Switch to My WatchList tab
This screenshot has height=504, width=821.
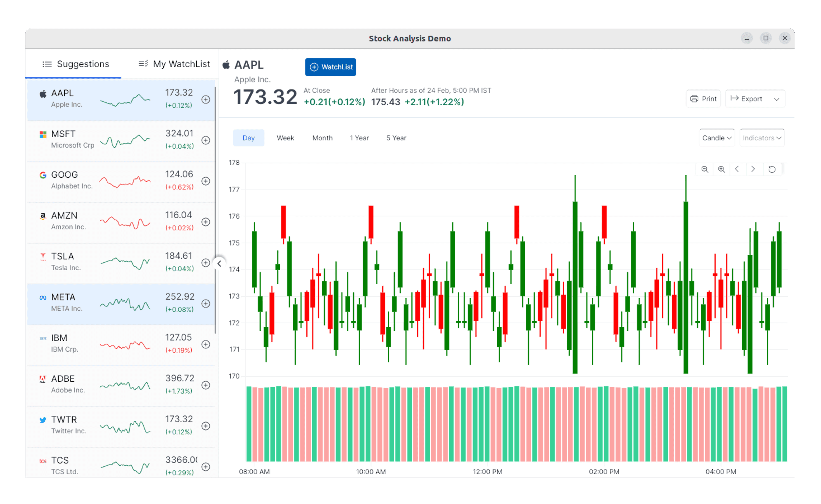tap(174, 64)
